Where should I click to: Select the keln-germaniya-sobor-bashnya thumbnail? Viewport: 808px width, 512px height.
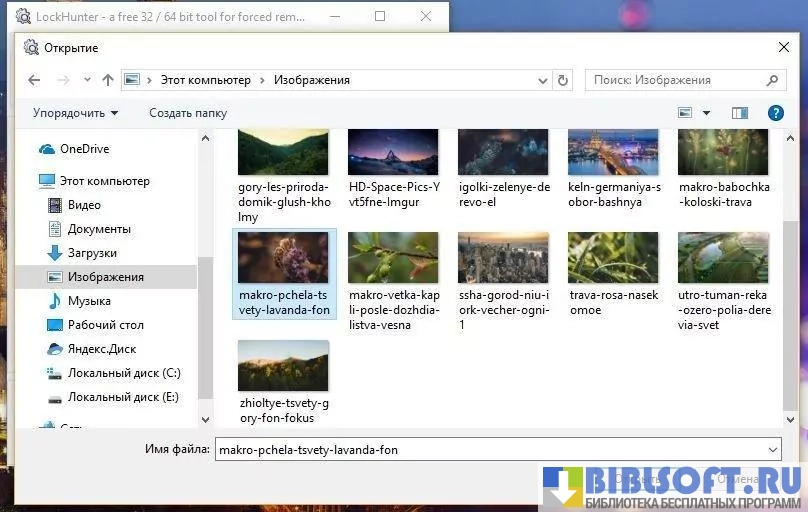[613, 152]
